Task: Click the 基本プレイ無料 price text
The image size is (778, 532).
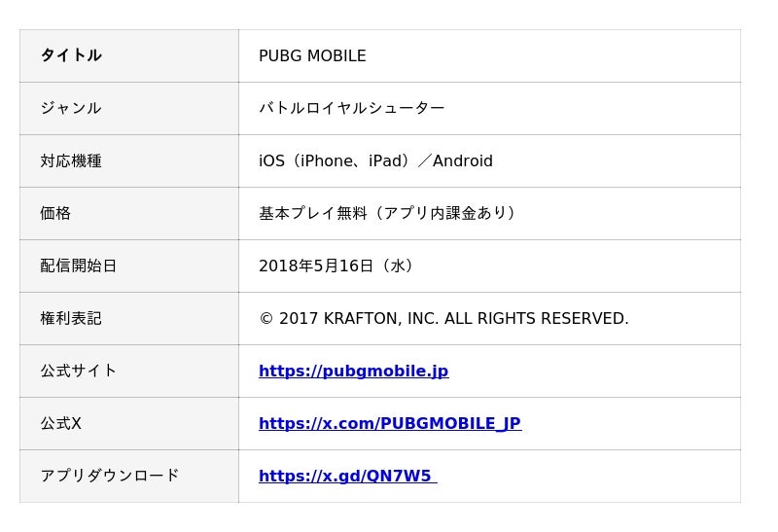Action: [x=386, y=213]
